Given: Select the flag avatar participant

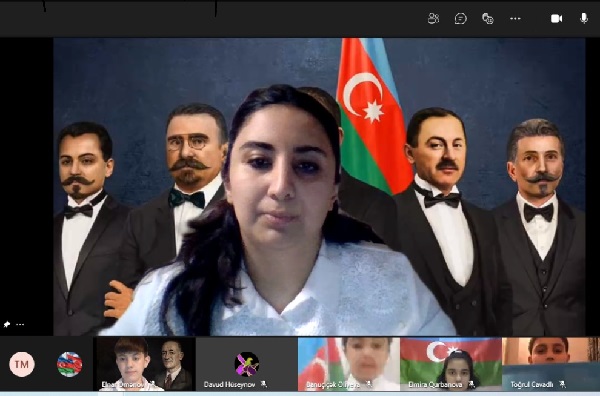Looking at the screenshot, I should click(70, 364).
